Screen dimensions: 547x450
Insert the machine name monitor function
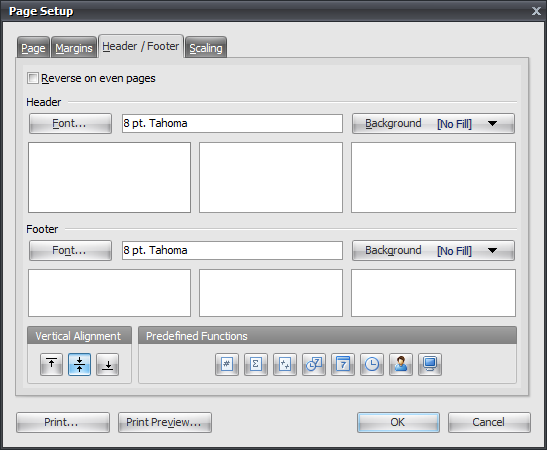pos(430,365)
